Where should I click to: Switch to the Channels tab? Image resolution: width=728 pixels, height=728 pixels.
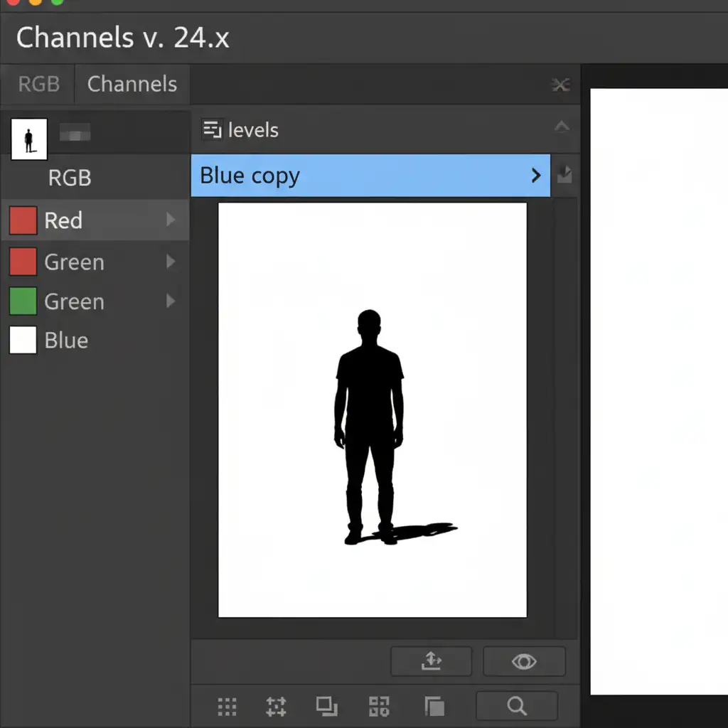132,84
